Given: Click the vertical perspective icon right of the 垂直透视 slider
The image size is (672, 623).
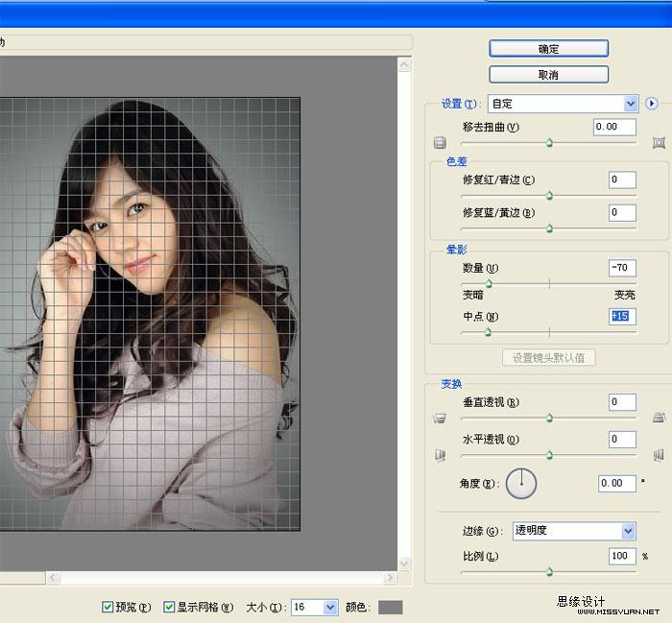Looking at the screenshot, I should [660, 417].
